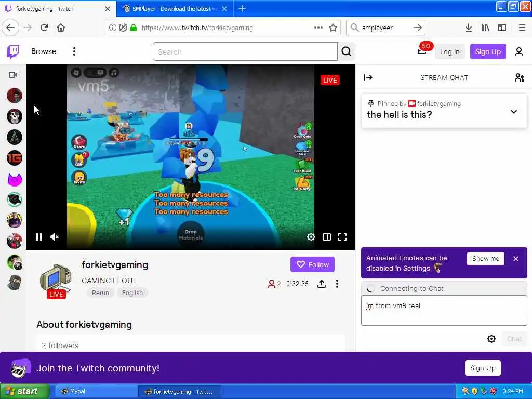Image resolution: width=532 pixels, height=399 pixels.
Task: Click the followed channels camera icon in sidebar
Action: [13, 75]
